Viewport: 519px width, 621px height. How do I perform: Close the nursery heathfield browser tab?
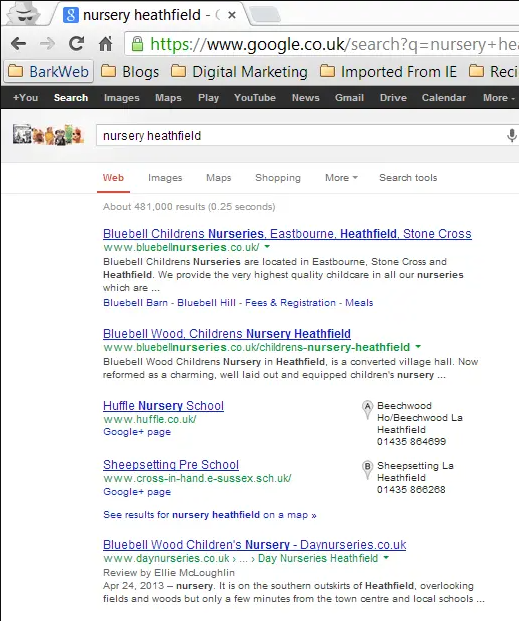coord(232,15)
